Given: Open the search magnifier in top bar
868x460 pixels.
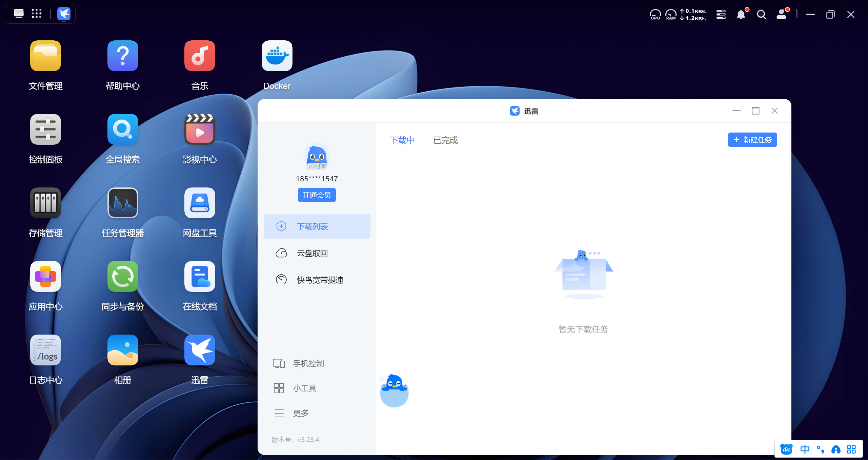Looking at the screenshot, I should coord(761,14).
